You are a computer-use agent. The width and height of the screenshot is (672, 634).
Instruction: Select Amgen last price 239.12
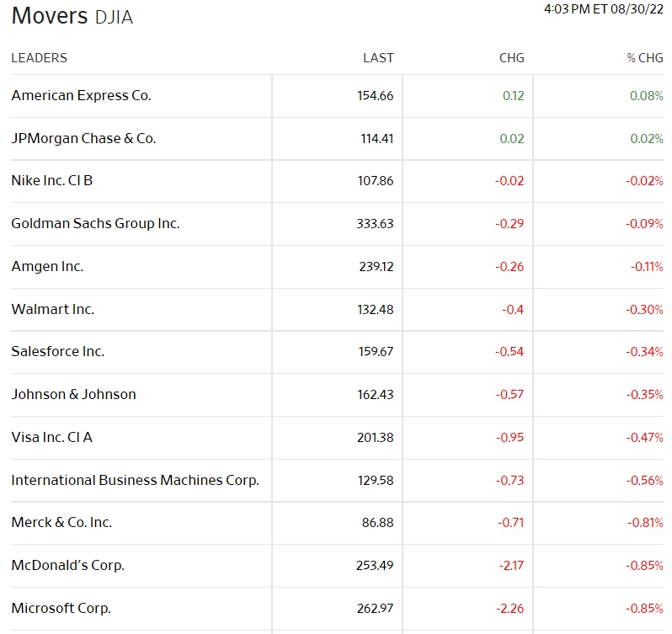point(376,266)
